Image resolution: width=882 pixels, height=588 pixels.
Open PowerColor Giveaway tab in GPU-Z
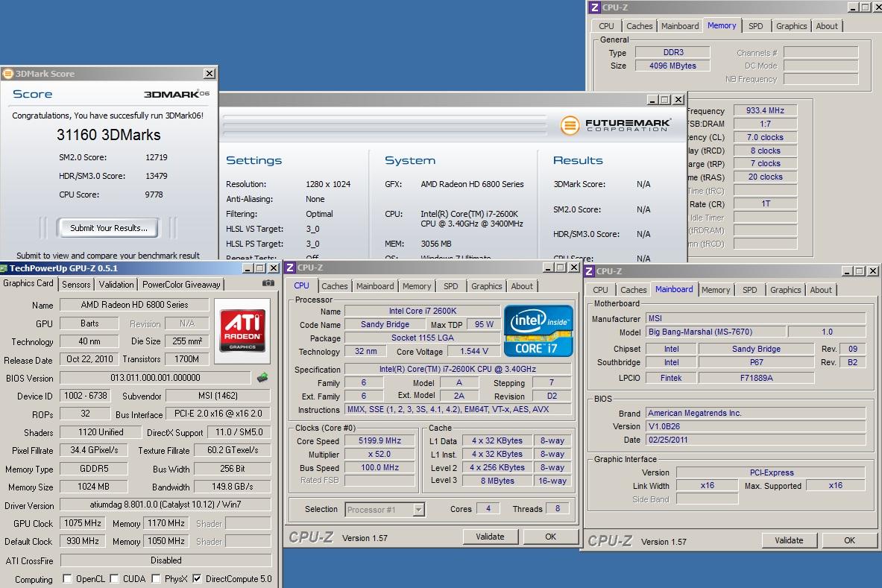[181, 285]
